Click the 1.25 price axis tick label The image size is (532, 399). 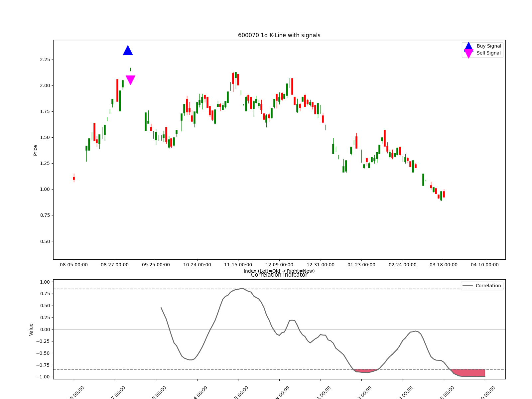pyautogui.click(x=45, y=164)
